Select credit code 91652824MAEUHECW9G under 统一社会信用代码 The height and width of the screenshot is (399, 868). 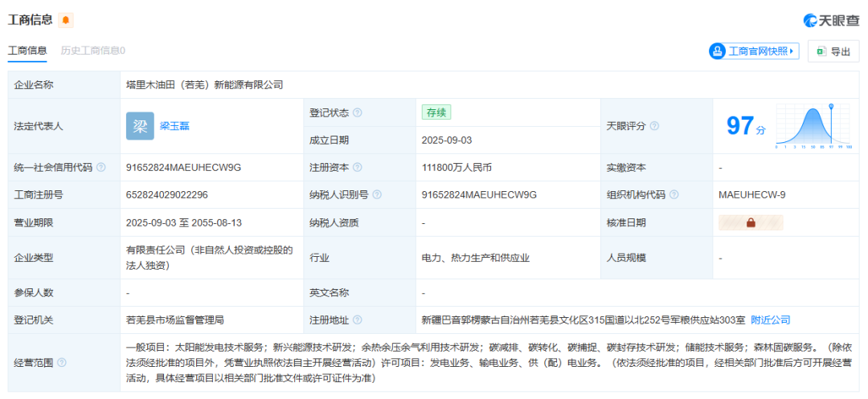tap(184, 167)
